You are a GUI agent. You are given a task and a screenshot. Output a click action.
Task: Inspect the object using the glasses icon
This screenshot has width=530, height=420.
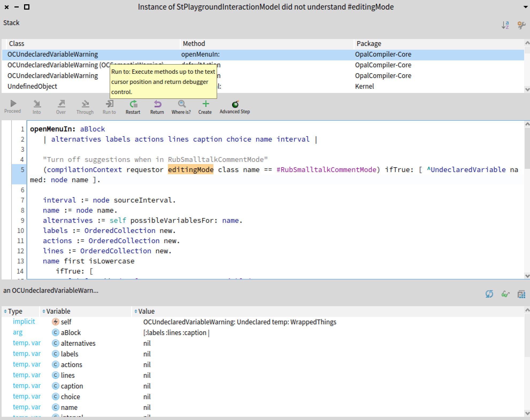click(x=505, y=294)
